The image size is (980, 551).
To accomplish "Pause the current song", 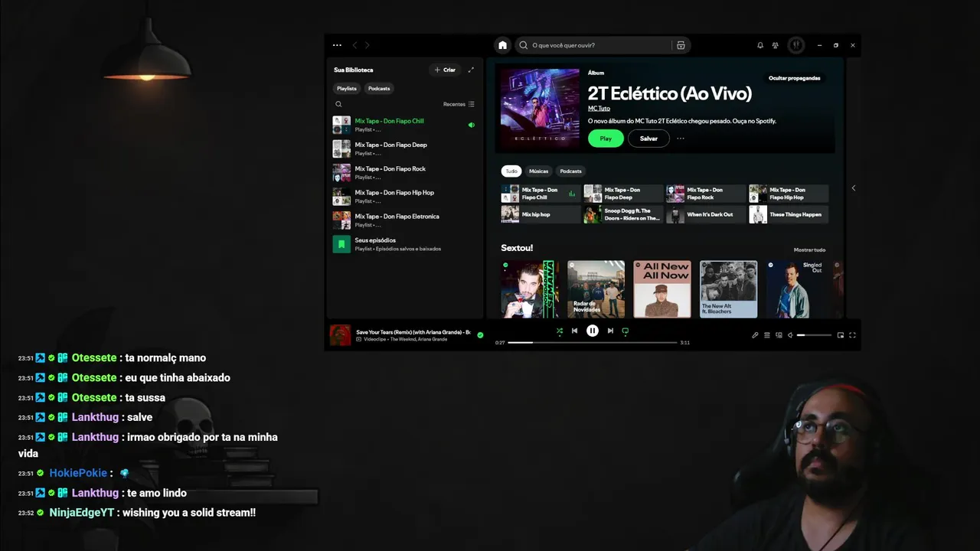I will pos(593,331).
